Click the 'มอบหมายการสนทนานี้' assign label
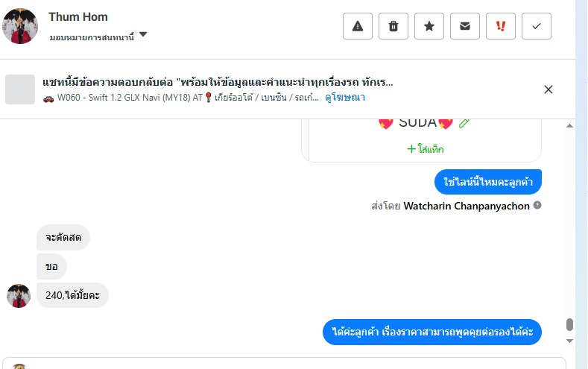 point(92,36)
